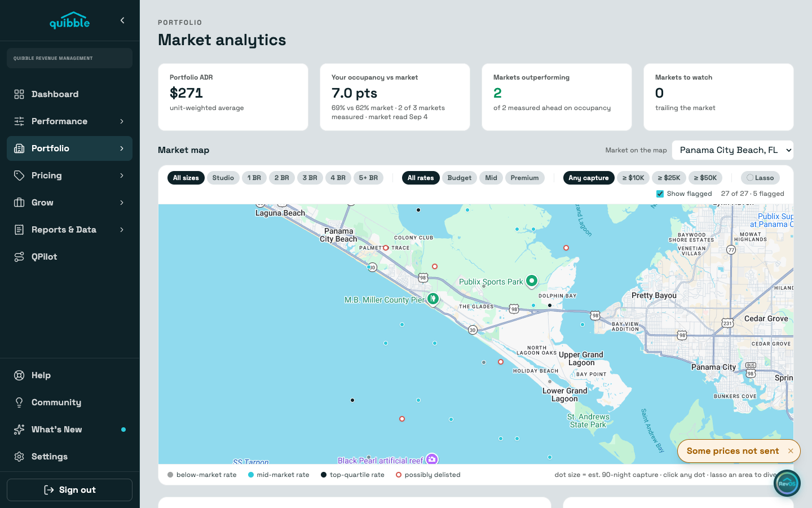Filter capture to ≥ $25K
Viewport: 812px width, 508px height.
pos(669,178)
